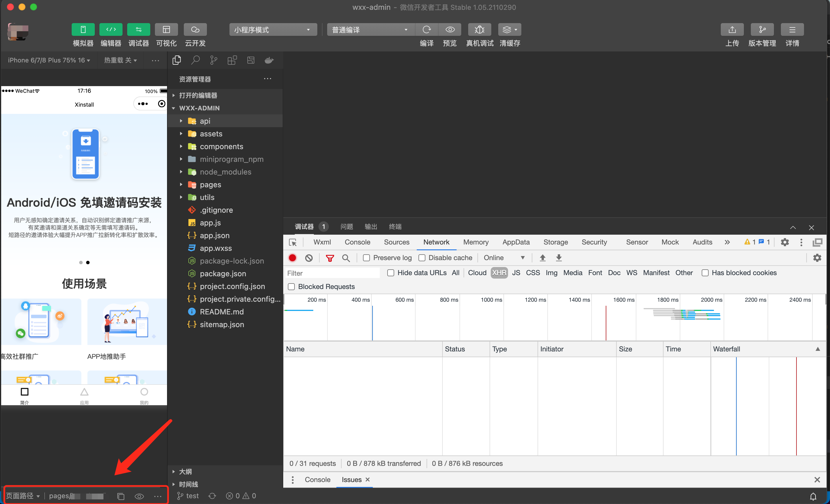Import HAR file with upload arrow

click(542, 258)
